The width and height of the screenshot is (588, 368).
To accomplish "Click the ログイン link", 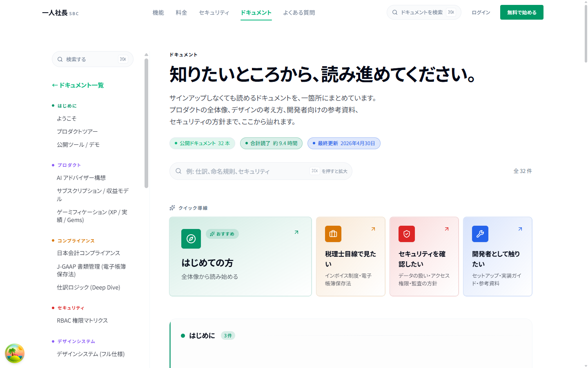I will point(481,12).
